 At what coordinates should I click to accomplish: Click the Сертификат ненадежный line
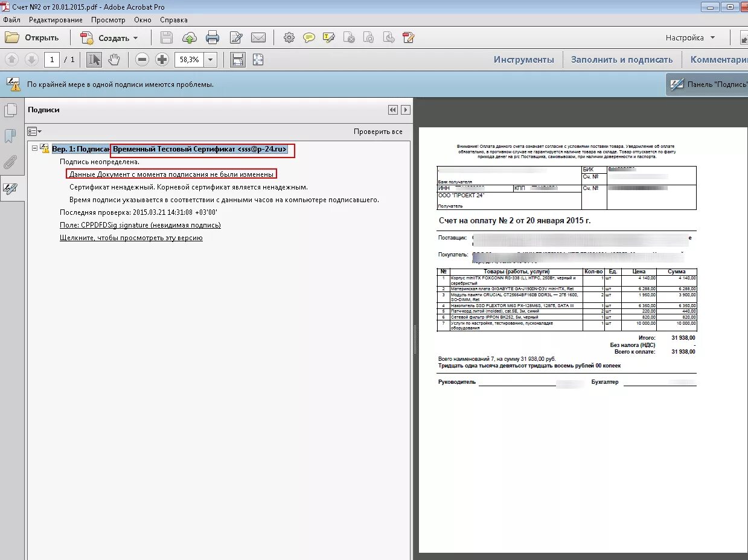point(188,186)
